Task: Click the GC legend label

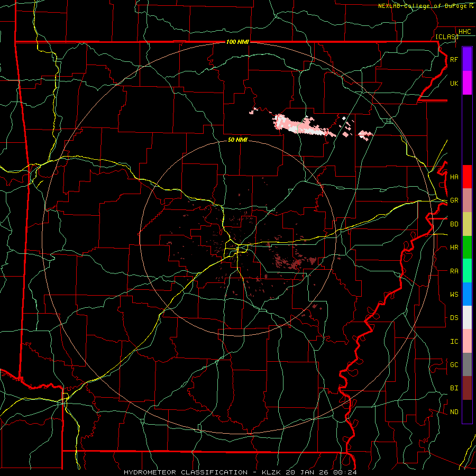Action: (x=454, y=364)
